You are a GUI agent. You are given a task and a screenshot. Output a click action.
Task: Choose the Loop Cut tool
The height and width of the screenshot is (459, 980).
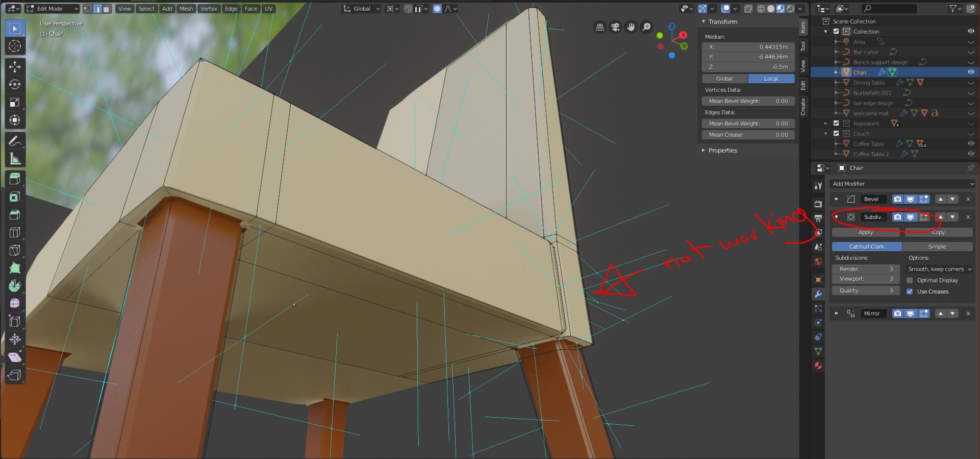point(15,232)
